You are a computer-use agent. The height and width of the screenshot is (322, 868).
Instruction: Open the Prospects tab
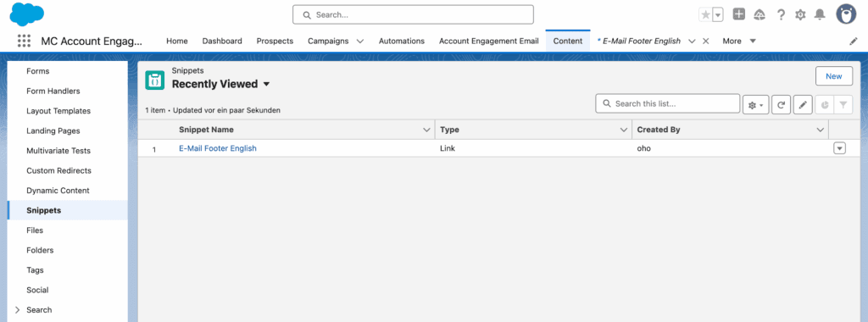pyautogui.click(x=275, y=41)
